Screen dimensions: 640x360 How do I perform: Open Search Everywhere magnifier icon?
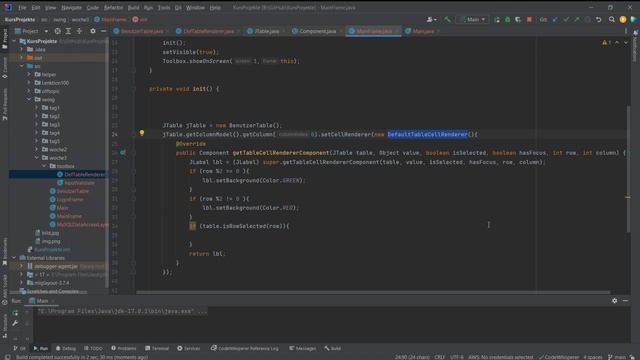tap(611, 19)
